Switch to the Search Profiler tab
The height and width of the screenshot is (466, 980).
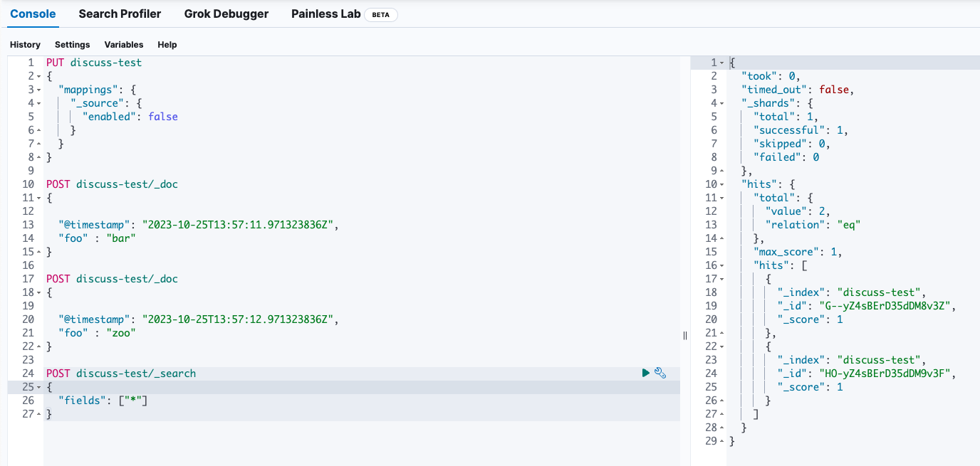pyautogui.click(x=120, y=14)
